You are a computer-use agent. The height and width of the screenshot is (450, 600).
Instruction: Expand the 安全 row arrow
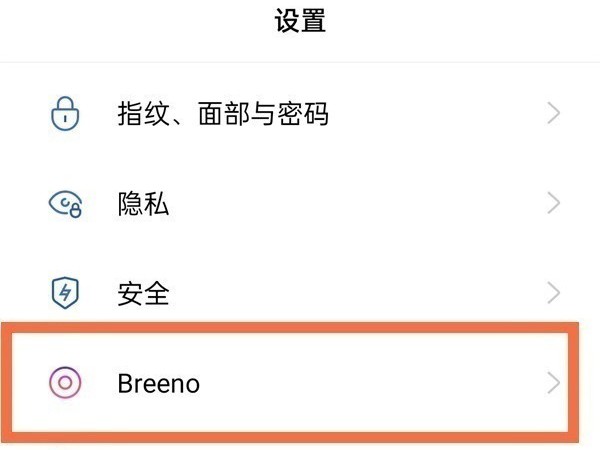554,293
